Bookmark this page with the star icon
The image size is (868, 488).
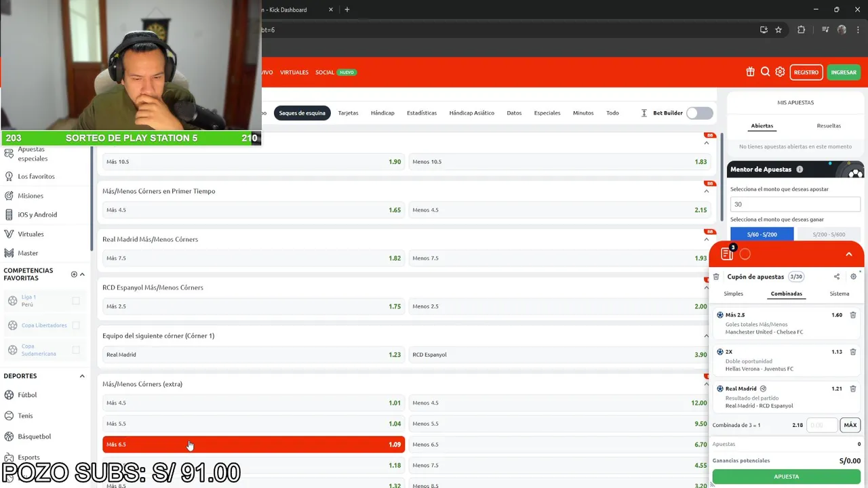point(778,30)
